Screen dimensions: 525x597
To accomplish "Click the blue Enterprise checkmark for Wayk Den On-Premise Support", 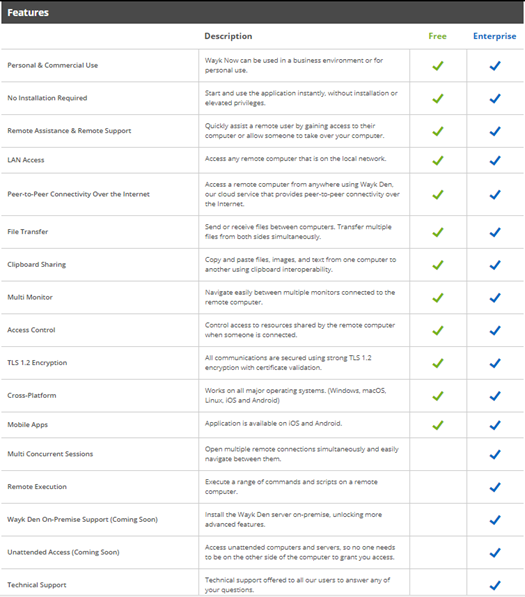I will click(x=495, y=520).
